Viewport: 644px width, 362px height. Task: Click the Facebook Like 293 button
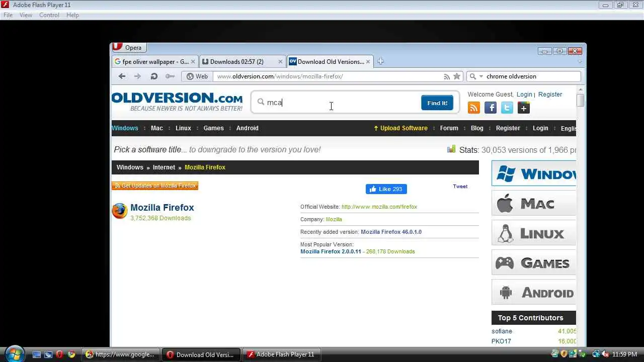[386, 189]
